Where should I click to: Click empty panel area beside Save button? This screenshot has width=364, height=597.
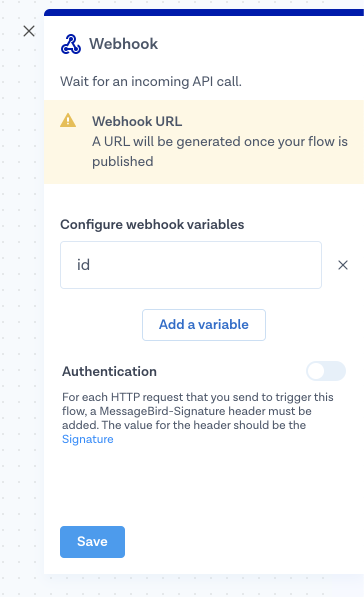(240, 541)
